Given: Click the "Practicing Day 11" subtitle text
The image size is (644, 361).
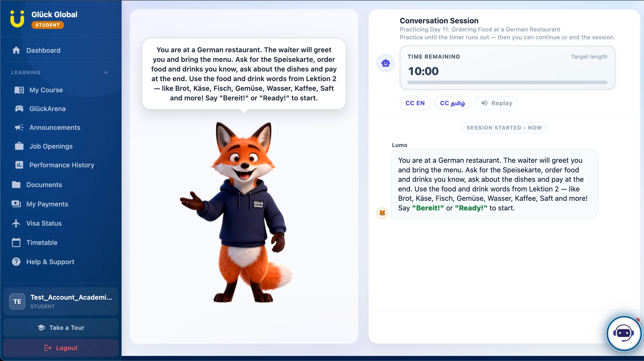Looking at the screenshot, I should point(480,29).
